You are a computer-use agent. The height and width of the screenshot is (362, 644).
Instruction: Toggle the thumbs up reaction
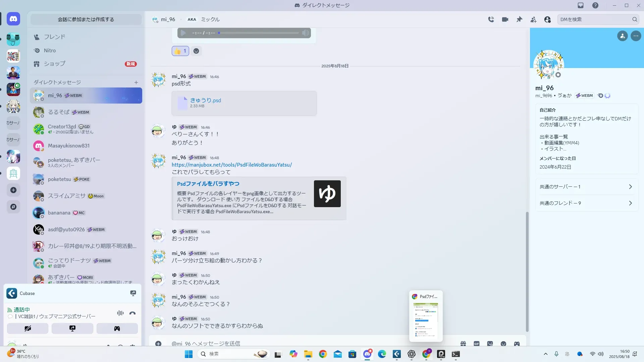(180, 51)
